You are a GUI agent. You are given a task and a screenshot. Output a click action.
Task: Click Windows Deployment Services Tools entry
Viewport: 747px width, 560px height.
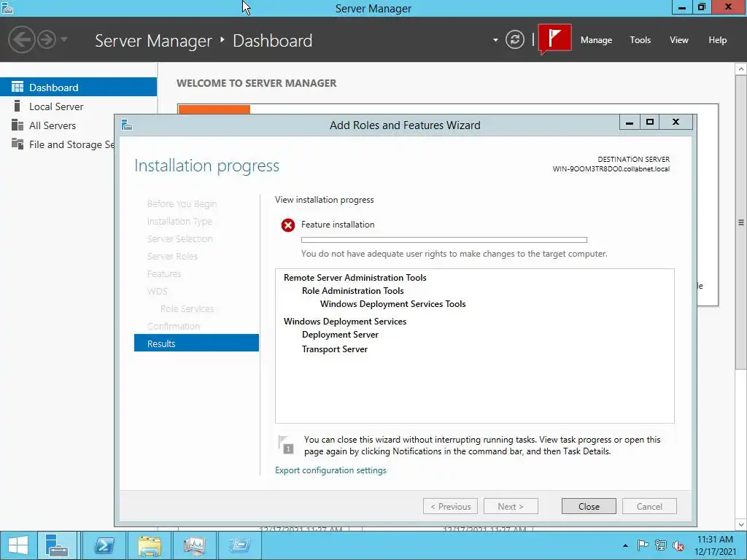(x=393, y=304)
